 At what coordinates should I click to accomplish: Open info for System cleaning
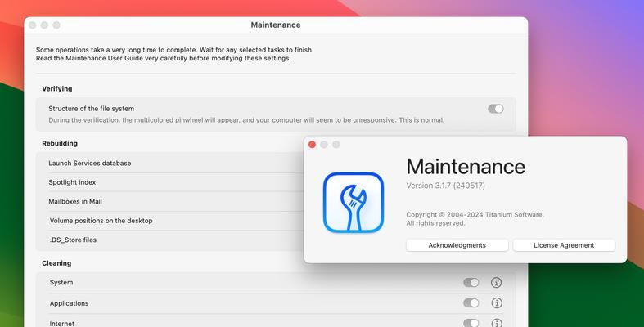pos(496,282)
